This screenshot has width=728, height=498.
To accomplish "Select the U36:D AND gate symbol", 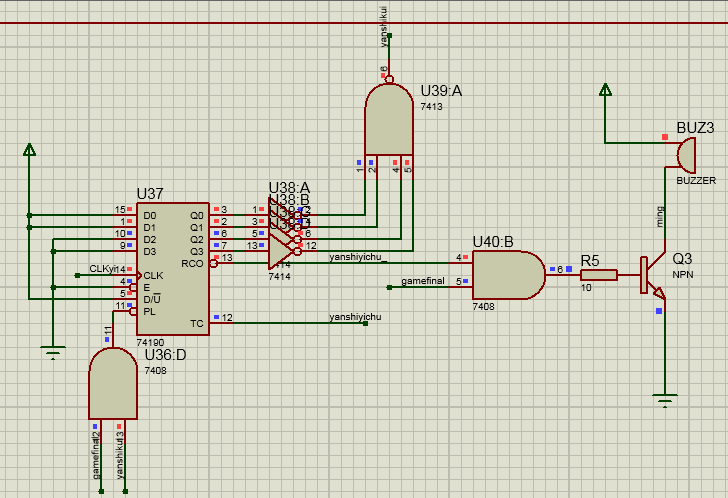I will [x=113, y=384].
